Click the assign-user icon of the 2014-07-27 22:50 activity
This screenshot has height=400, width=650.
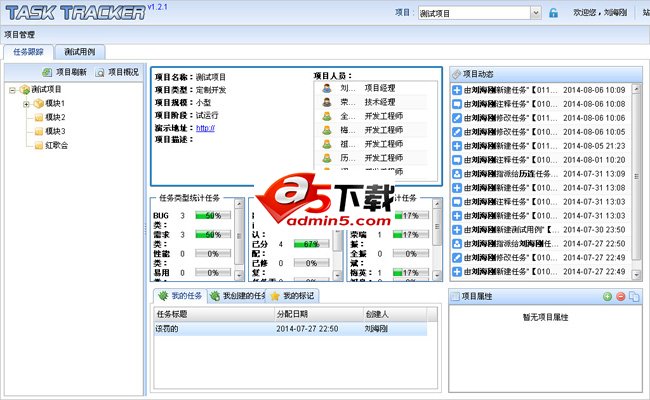tap(457, 244)
